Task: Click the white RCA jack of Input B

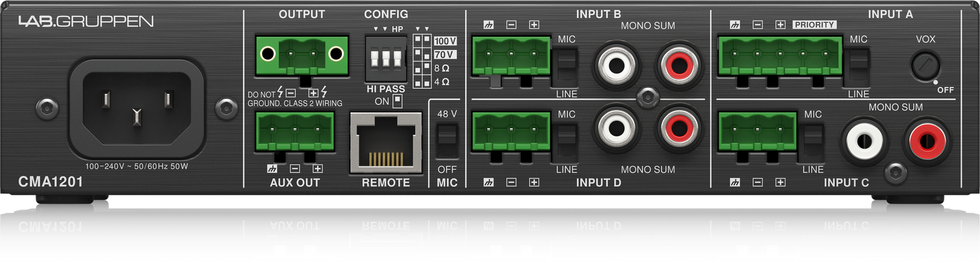Action: [618, 64]
